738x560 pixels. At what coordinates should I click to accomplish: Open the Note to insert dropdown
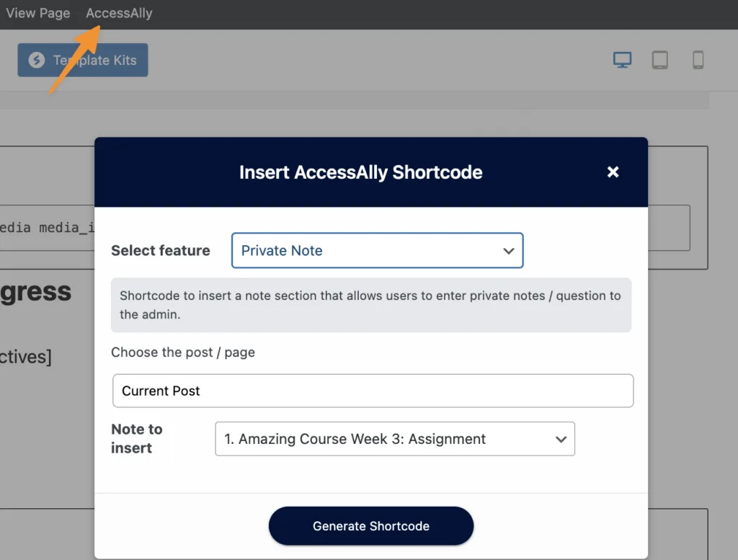[394, 438]
